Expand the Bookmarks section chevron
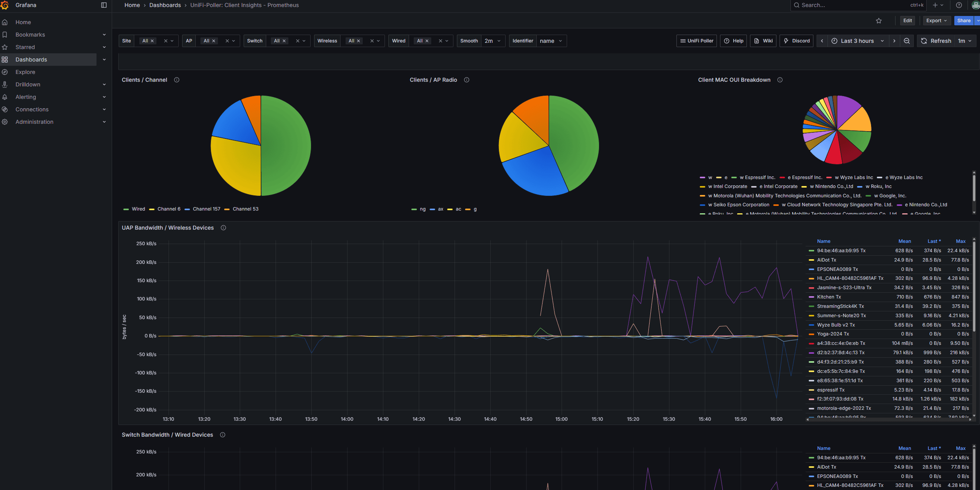The width and height of the screenshot is (980, 490). [x=104, y=35]
